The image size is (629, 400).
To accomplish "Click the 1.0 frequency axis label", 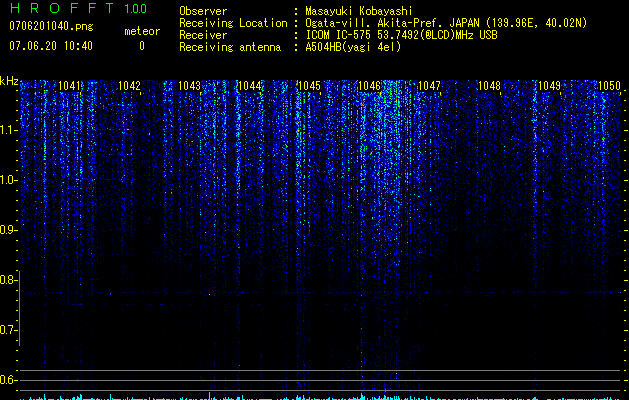I will (8, 180).
